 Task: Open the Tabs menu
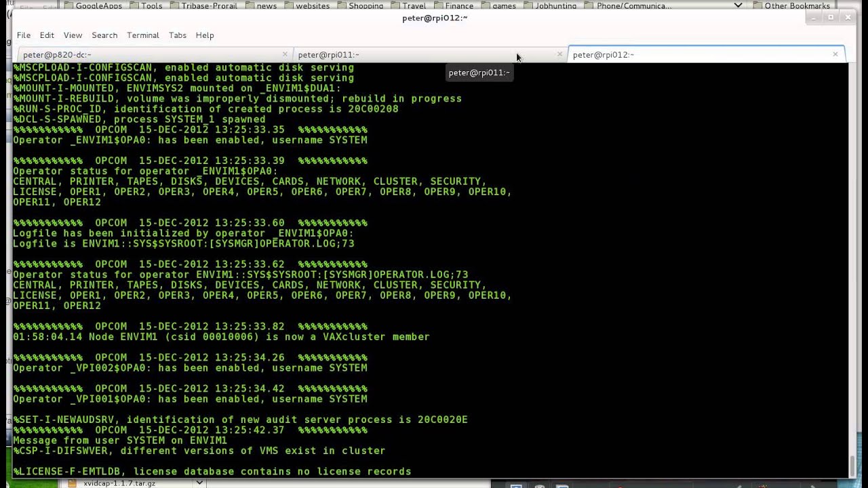pyautogui.click(x=178, y=35)
